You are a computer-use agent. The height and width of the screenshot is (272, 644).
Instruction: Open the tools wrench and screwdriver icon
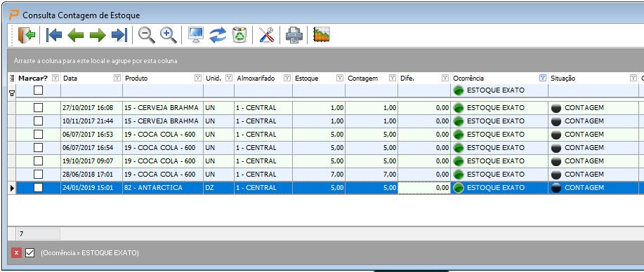267,35
